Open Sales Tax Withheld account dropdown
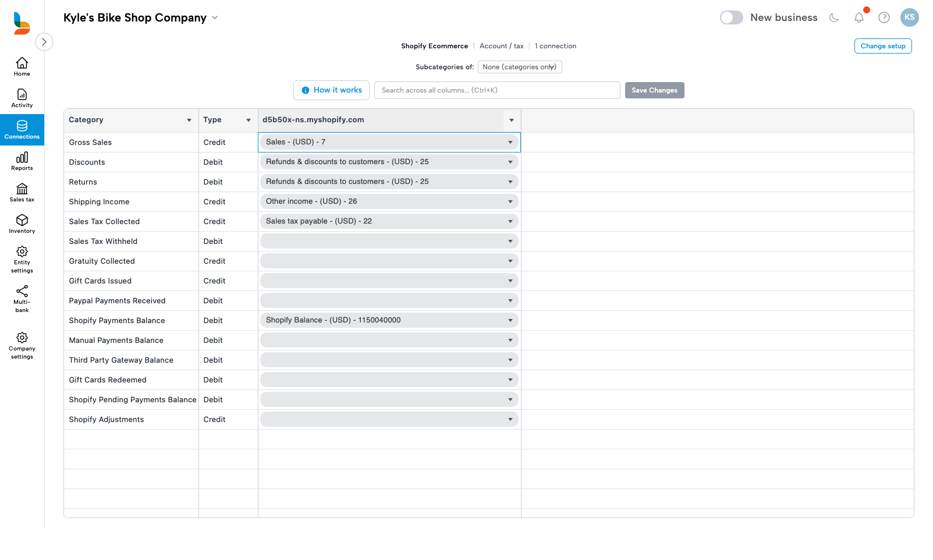This screenshot has width=933, height=560. tap(389, 241)
